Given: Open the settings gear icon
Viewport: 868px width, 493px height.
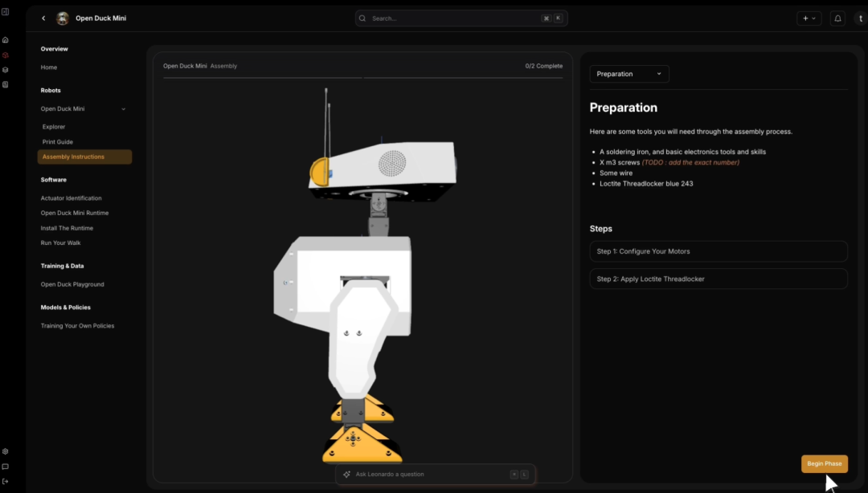Looking at the screenshot, I should (6, 451).
